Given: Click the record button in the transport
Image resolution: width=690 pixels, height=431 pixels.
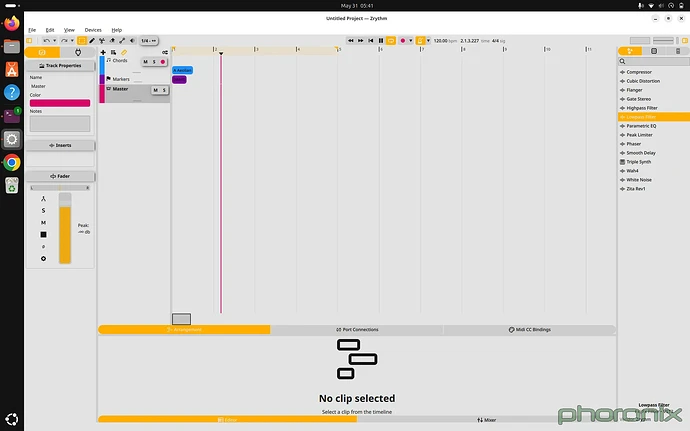Looking at the screenshot, I should [402, 41].
